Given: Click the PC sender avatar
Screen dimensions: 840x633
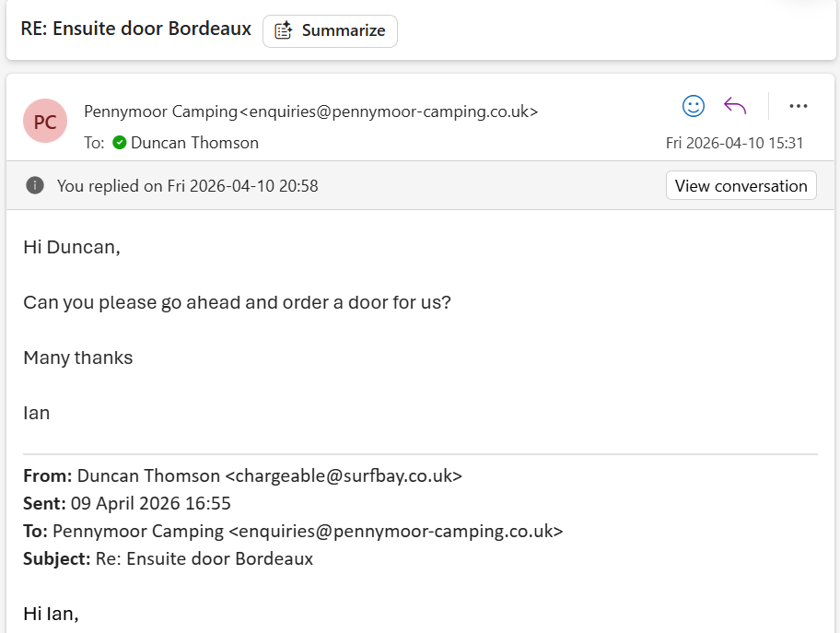Looking at the screenshot, I should click(x=45, y=122).
